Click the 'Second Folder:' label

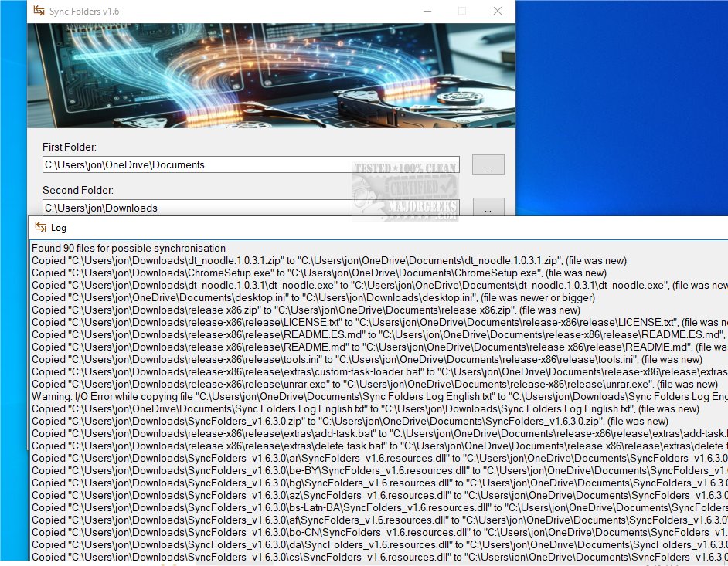[78, 190]
